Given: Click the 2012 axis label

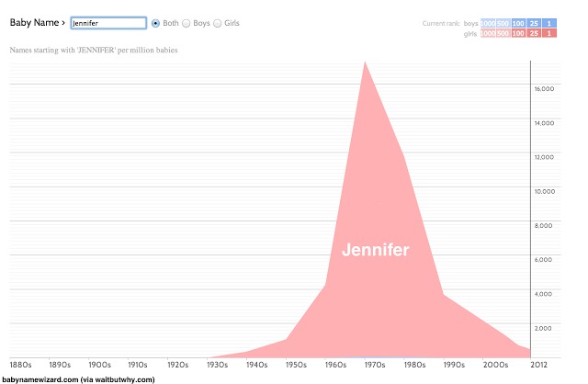Looking at the screenshot, I should (538, 365).
